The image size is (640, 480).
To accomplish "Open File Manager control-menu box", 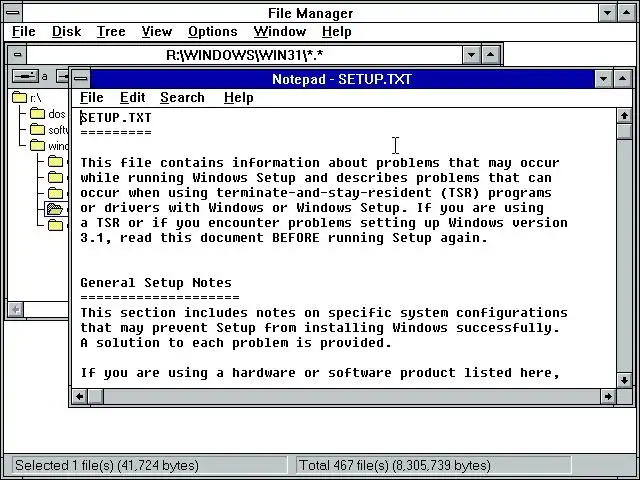I will pos(13,13).
